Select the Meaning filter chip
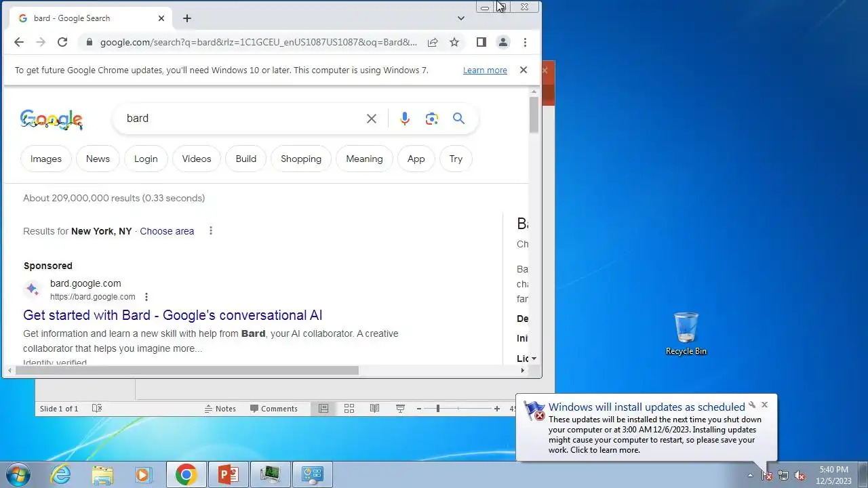The width and height of the screenshot is (868, 488). [364, 159]
